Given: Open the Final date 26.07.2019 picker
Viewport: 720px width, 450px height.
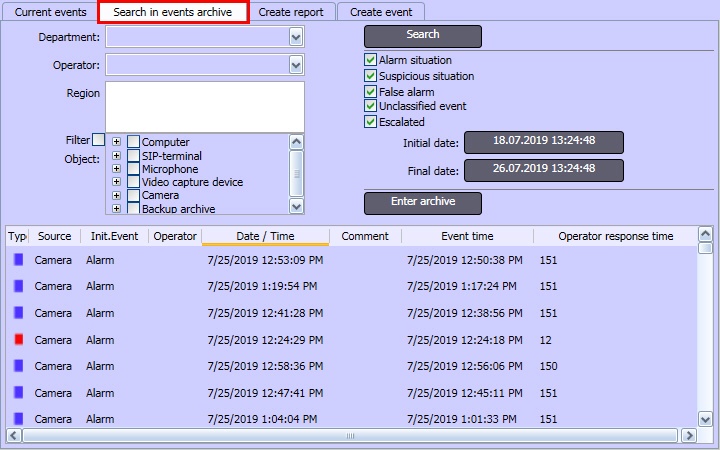Looking at the screenshot, I should click(x=544, y=170).
